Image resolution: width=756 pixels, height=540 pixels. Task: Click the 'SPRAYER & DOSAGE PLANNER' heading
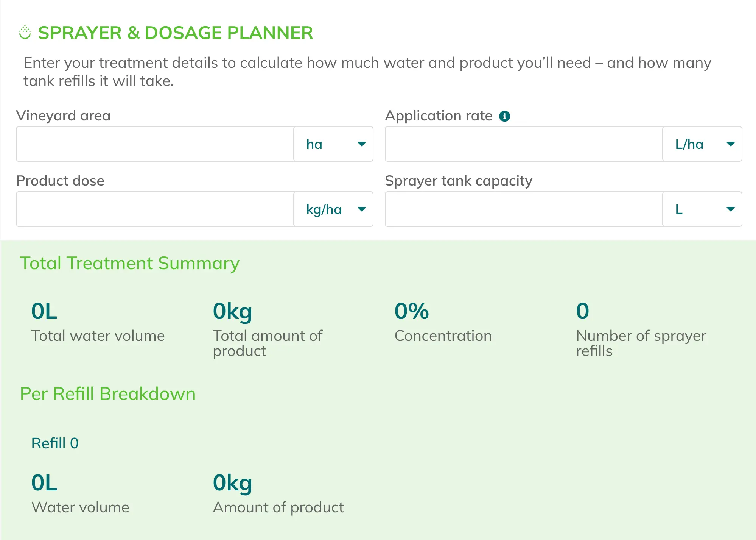tap(176, 33)
